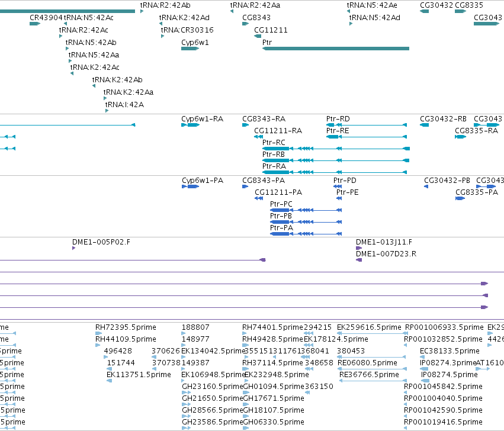Click the EK259616.5prime EST label

[x=369, y=327]
